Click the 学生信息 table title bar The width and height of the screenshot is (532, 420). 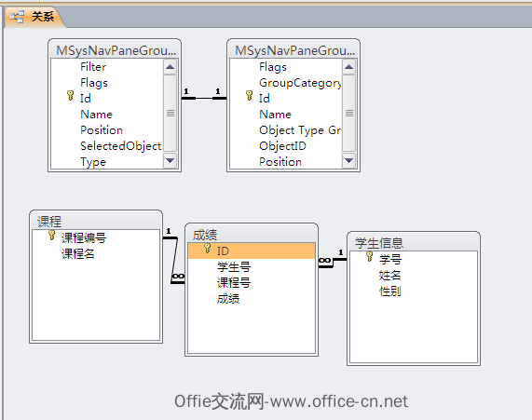coord(414,242)
